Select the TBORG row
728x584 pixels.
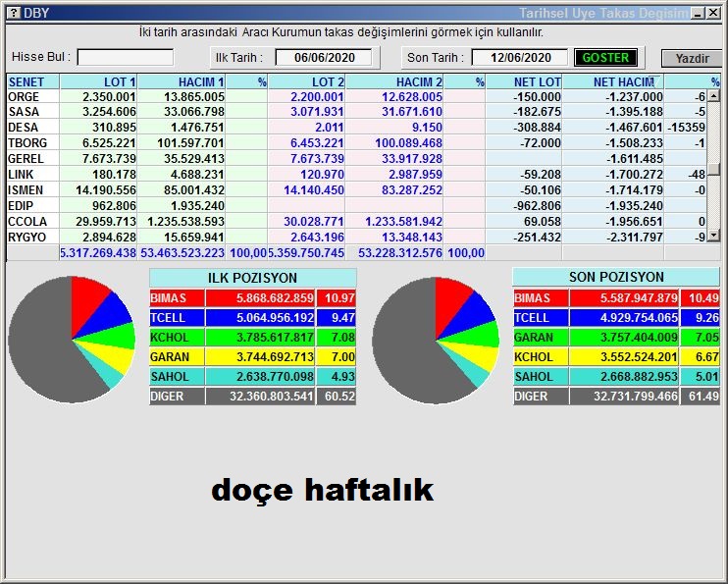point(357,143)
